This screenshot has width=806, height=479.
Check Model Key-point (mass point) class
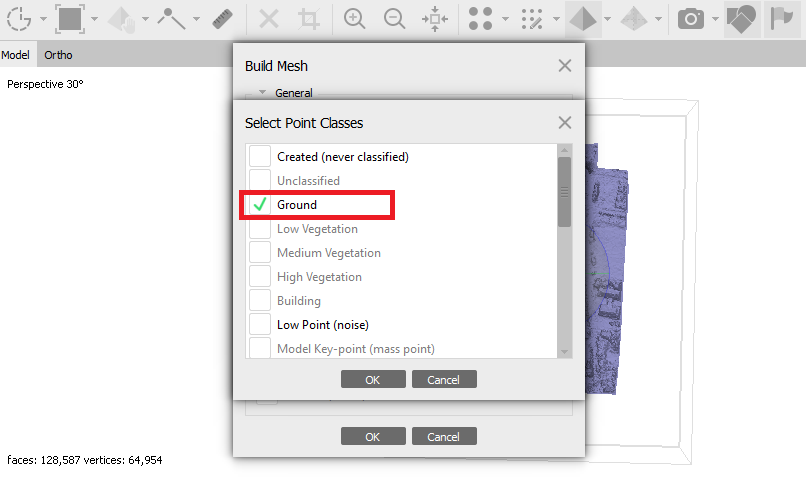click(260, 348)
